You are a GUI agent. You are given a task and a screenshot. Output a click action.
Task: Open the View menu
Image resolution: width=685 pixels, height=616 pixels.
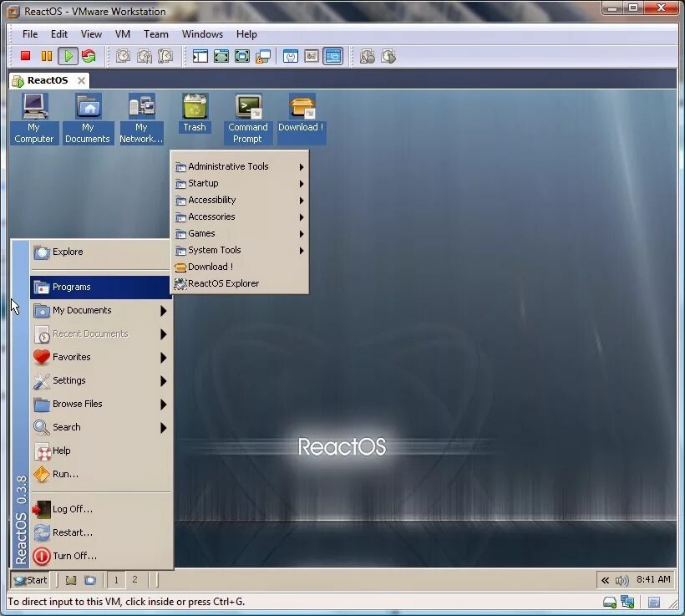[x=91, y=34]
